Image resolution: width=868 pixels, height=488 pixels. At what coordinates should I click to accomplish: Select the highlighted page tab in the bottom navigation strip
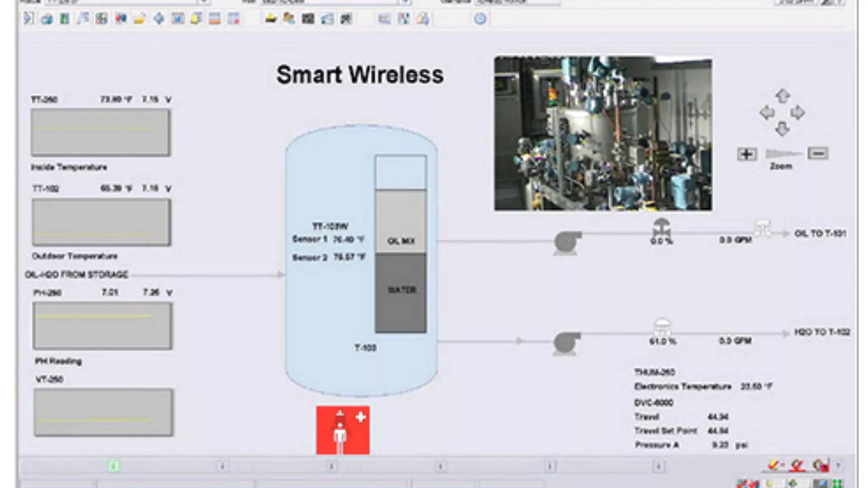[x=113, y=466]
